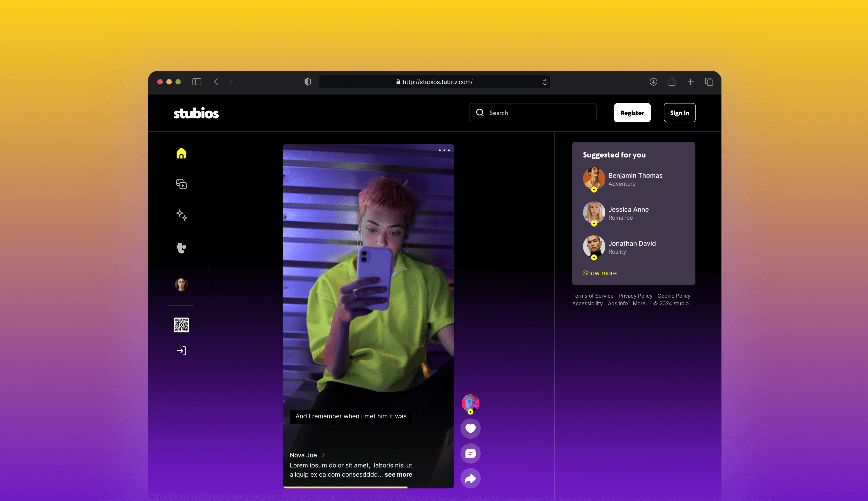Open Jessica Anne profile name
The width and height of the screenshot is (868, 501).
[x=629, y=209]
